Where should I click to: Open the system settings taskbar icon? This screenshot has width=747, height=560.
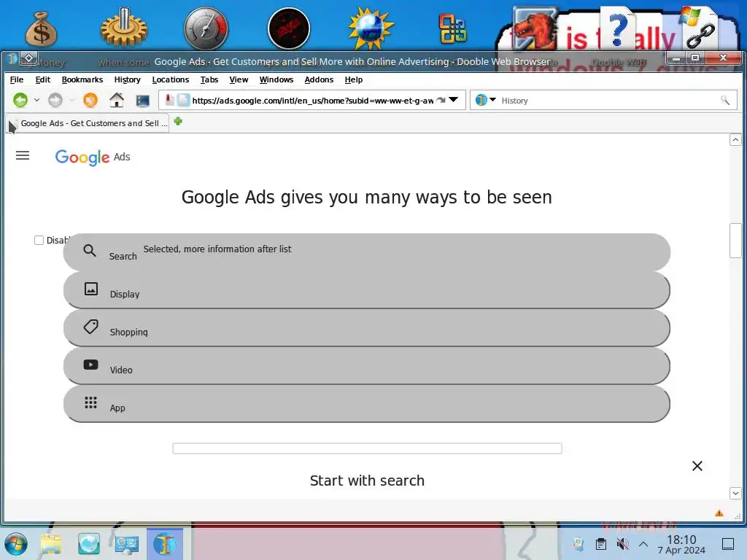tap(127, 544)
